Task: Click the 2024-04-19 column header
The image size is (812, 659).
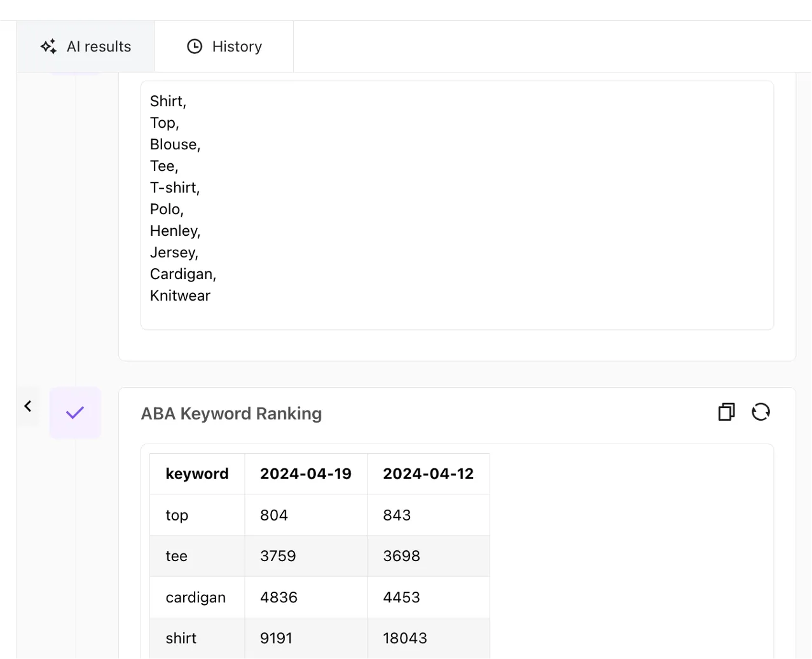Action: pos(306,474)
